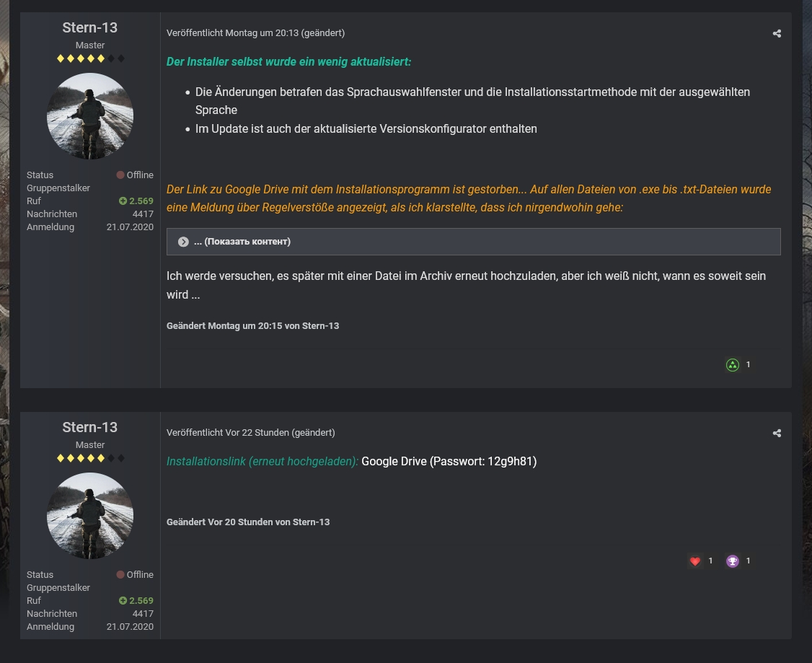The image size is (812, 663).
Task: Click the reaction count beside the trophy icon
Action: pyautogui.click(x=748, y=561)
